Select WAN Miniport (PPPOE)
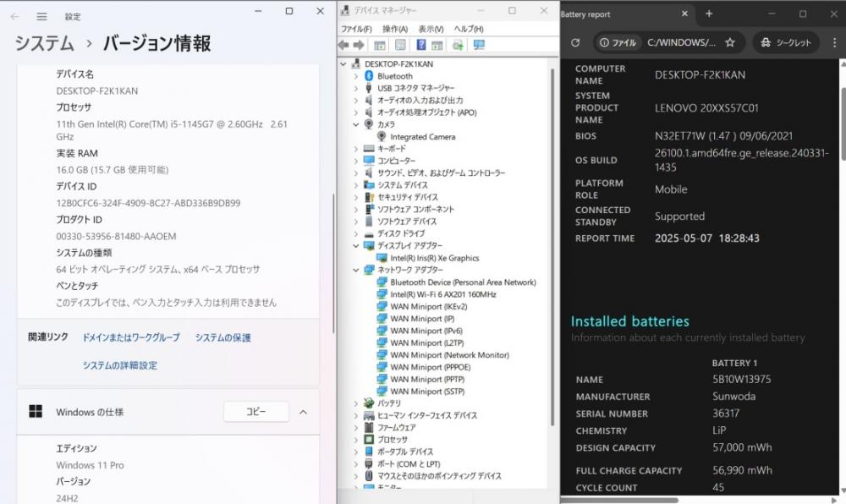This screenshot has width=846, height=504. [x=430, y=367]
